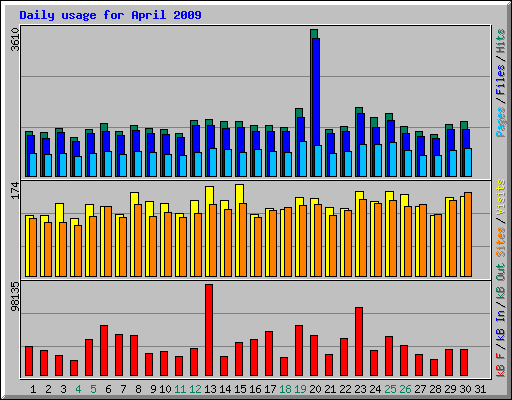Click the blue "Files" legend word
Screen dimensions: 512x400
pyautogui.click(x=500, y=80)
